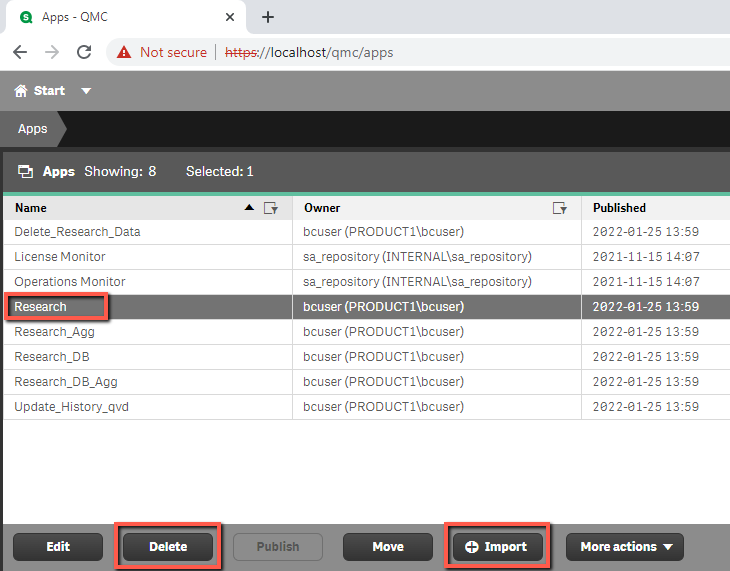Expand the Start dropdown arrow
The height and width of the screenshot is (571, 730).
tap(86, 91)
